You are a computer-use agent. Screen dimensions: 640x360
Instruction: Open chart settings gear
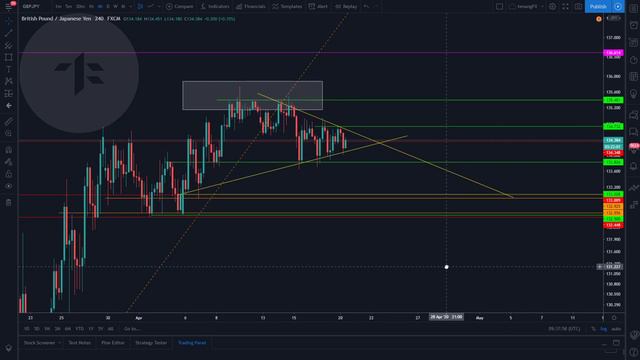(552, 7)
